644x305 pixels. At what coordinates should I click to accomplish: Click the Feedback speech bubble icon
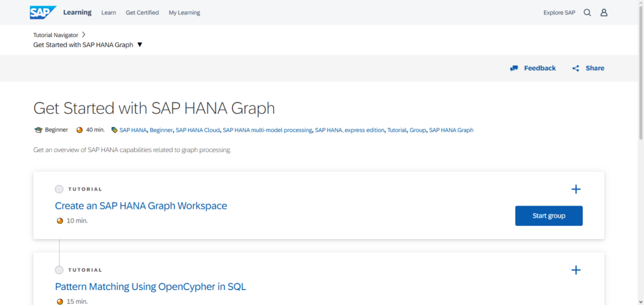click(x=514, y=68)
